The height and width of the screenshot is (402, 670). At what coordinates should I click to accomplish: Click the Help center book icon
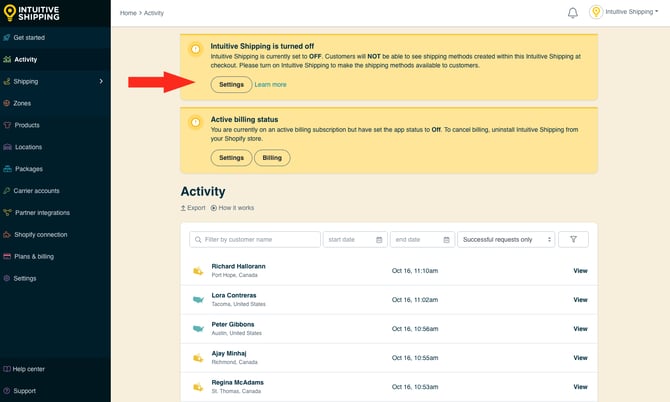[x=6, y=369]
